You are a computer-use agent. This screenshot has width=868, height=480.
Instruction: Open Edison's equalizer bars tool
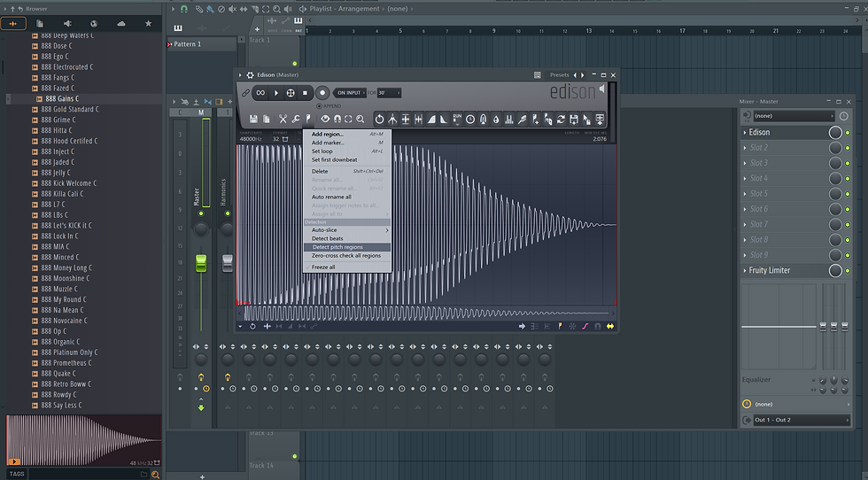[x=508, y=119]
